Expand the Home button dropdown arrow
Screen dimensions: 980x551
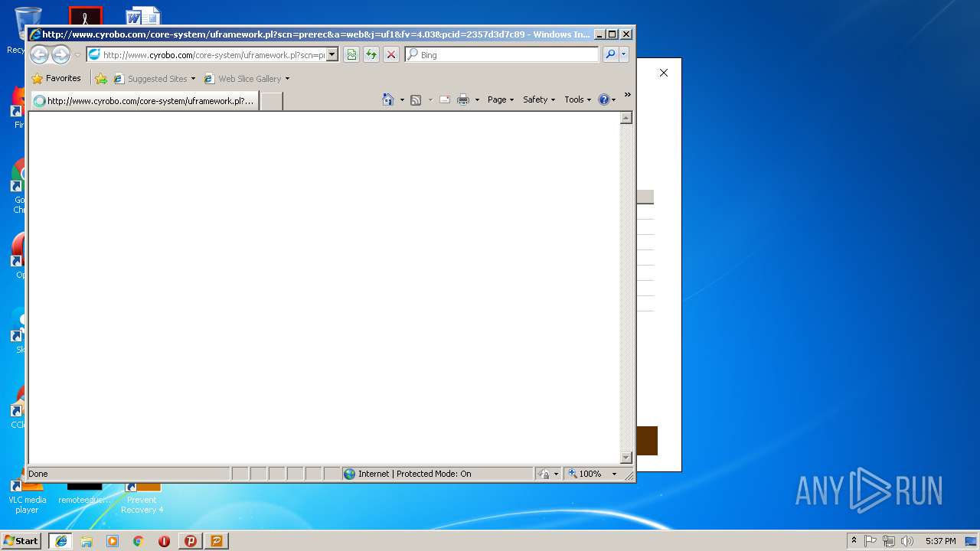(402, 99)
